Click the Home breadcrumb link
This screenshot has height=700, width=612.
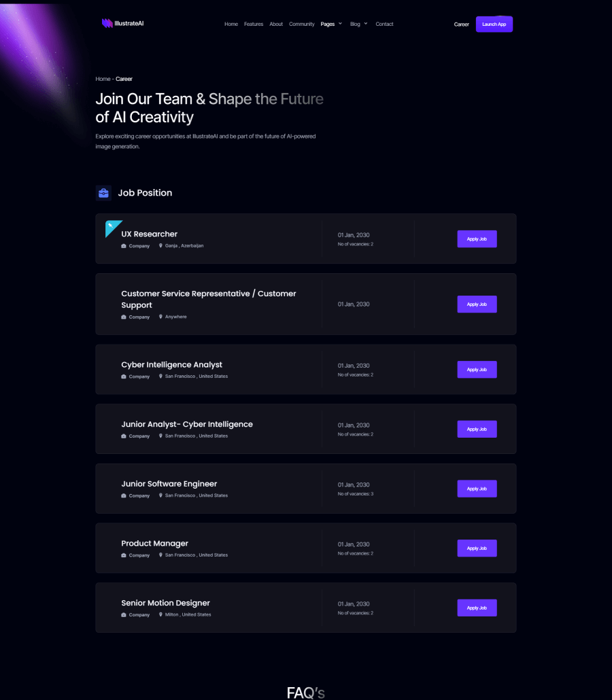[x=103, y=79]
